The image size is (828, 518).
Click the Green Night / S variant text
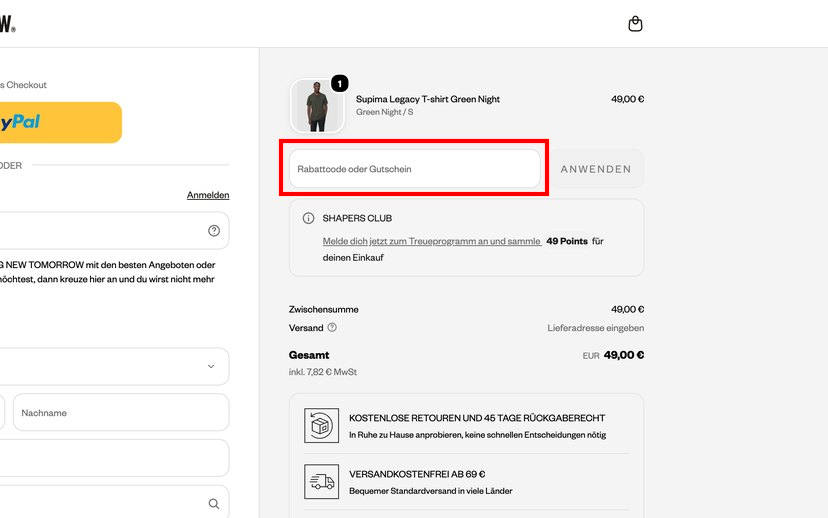coord(384,112)
